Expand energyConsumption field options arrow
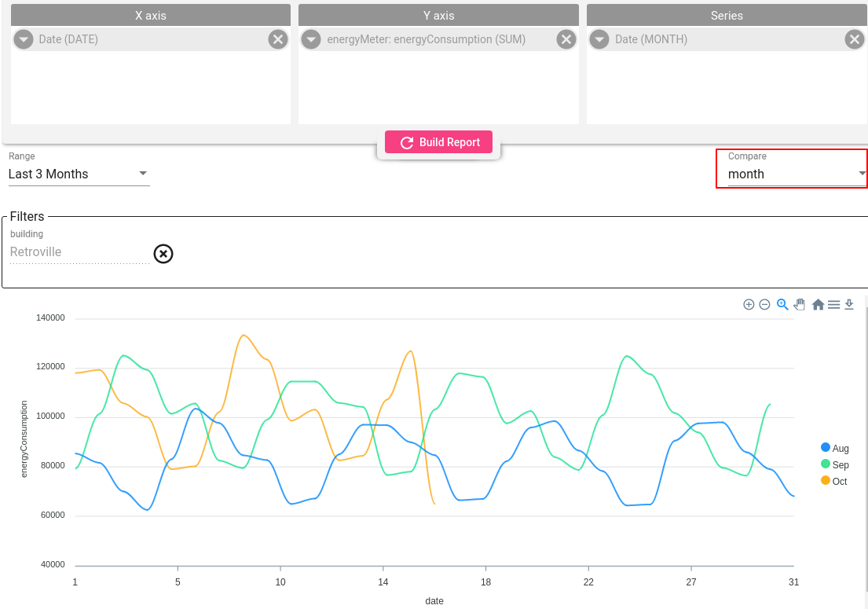Screen dimensions: 868x609 point(312,39)
